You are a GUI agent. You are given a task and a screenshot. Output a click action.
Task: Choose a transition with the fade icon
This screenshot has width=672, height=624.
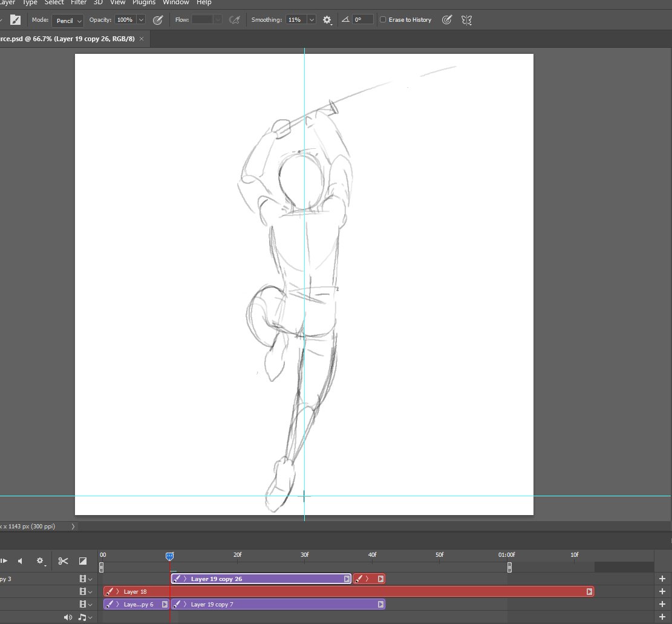[x=83, y=561]
